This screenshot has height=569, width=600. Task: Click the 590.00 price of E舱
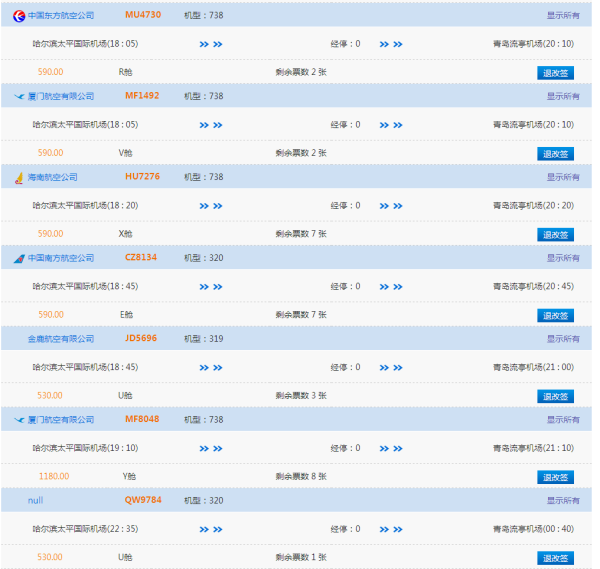(51, 315)
